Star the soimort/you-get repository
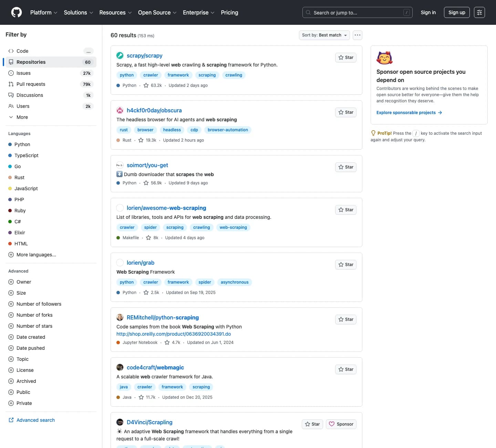This screenshot has width=496, height=448. tap(346, 167)
